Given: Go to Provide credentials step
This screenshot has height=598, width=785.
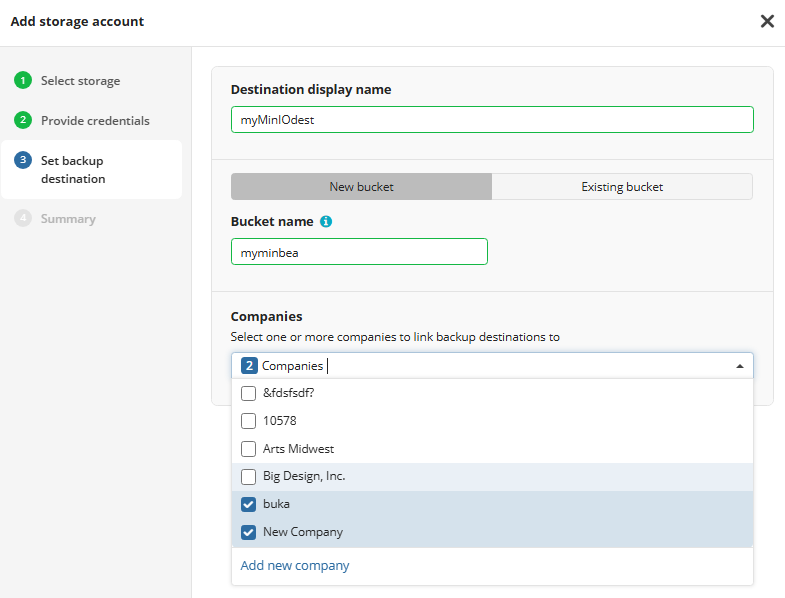Looking at the screenshot, I should [95, 121].
